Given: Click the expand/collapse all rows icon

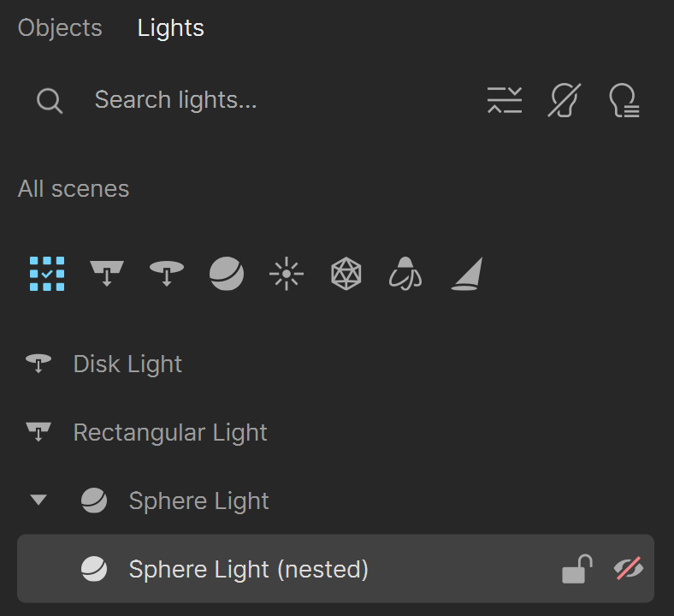Looking at the screenshot, I should (505, 100).
